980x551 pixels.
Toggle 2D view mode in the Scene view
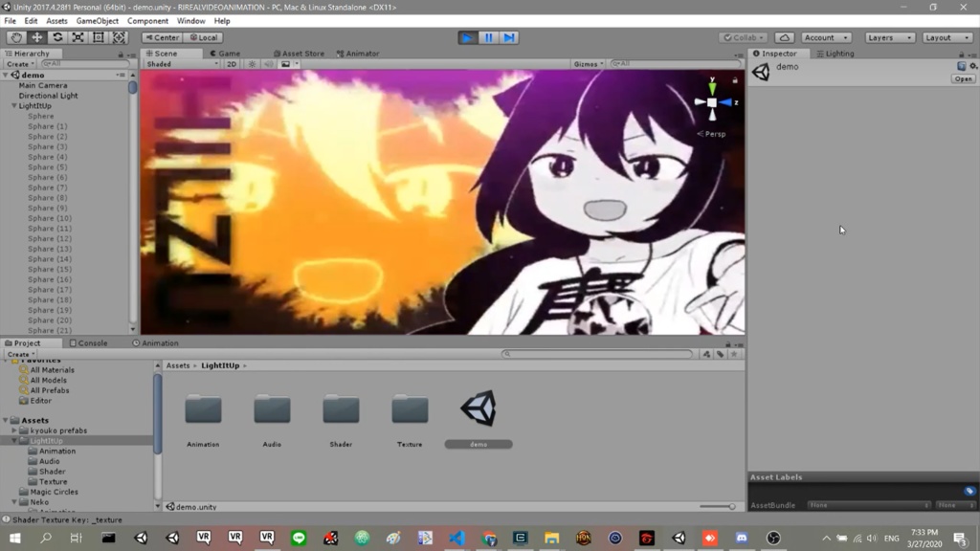click(x=230, y=63)
